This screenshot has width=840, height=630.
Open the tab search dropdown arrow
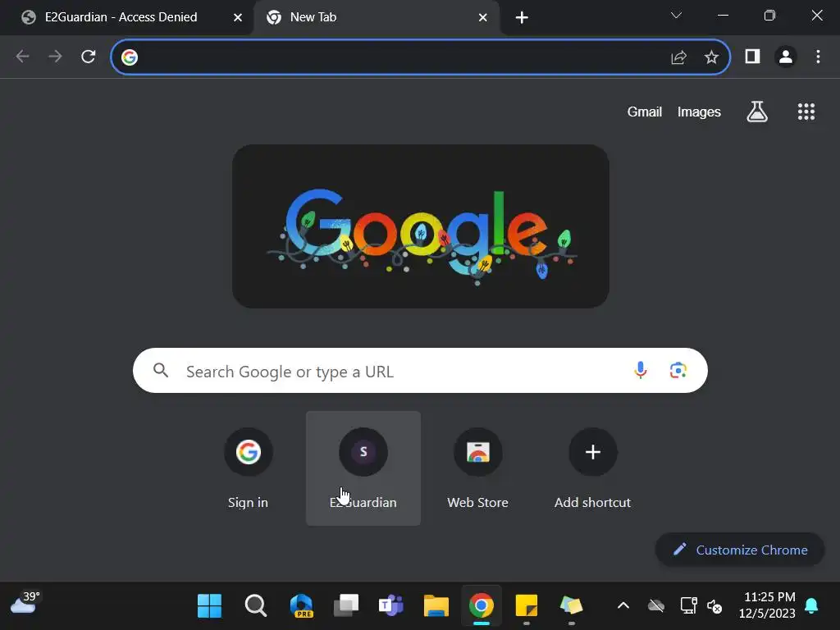(676, 16)
